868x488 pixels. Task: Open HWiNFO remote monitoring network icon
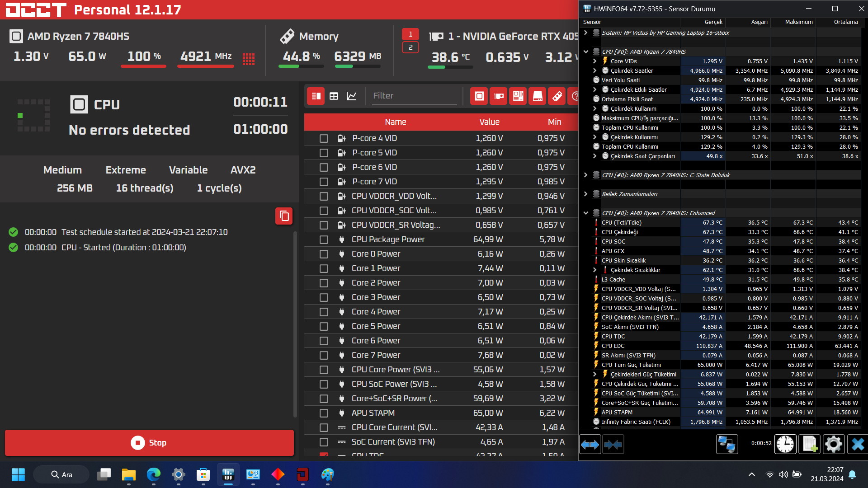pyautogui.click(x=727, y=445)
